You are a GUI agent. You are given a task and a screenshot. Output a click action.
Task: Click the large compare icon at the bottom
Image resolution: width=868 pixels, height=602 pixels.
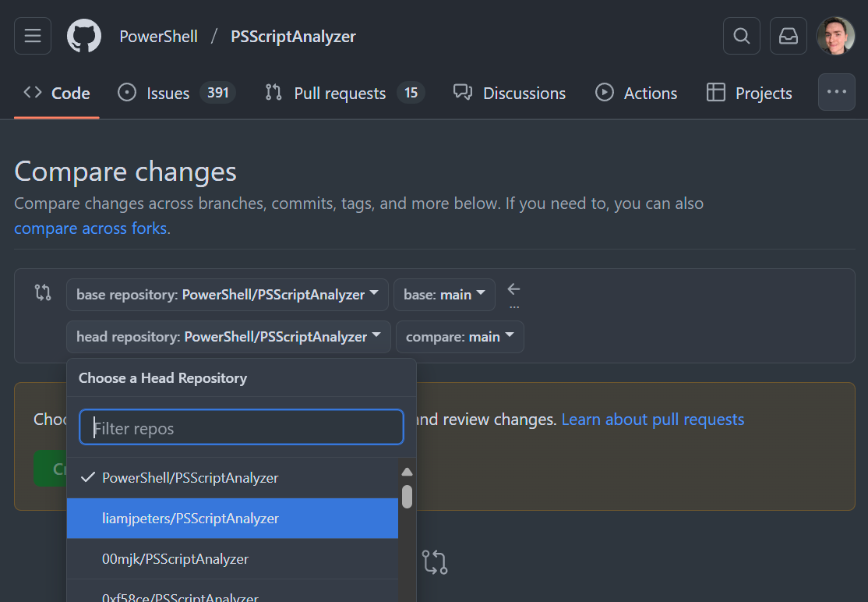click(x=435, y=562)
